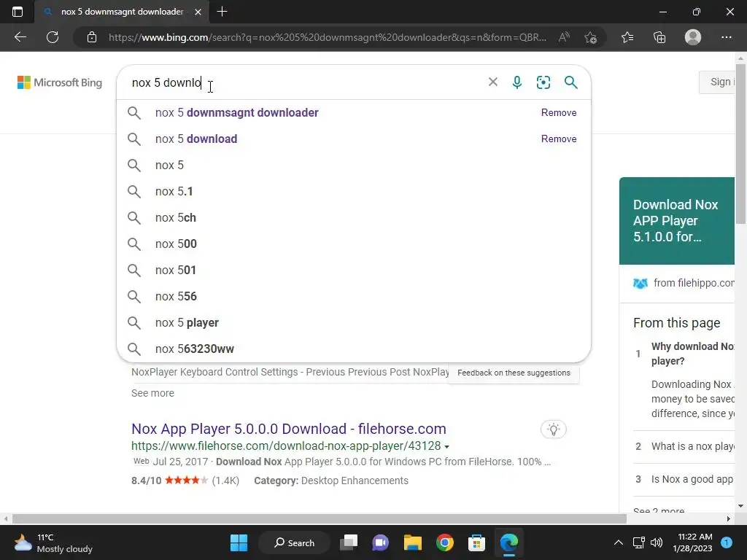Viewport: 747px width, 560px height.
Task: Expand Is Nox a good app item
Action: pos(692,480)
